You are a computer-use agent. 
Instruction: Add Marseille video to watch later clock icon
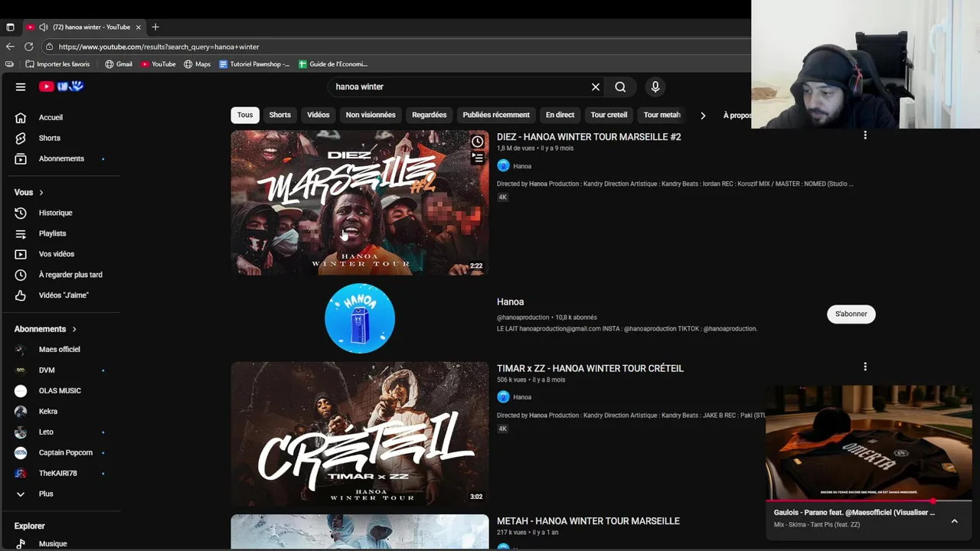478,142
